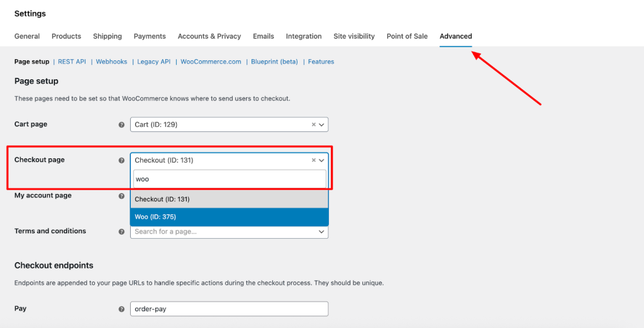The height and width of the screenshot is (328, 644).
Task: Open the REST API section link
Action: coord(72,62)
